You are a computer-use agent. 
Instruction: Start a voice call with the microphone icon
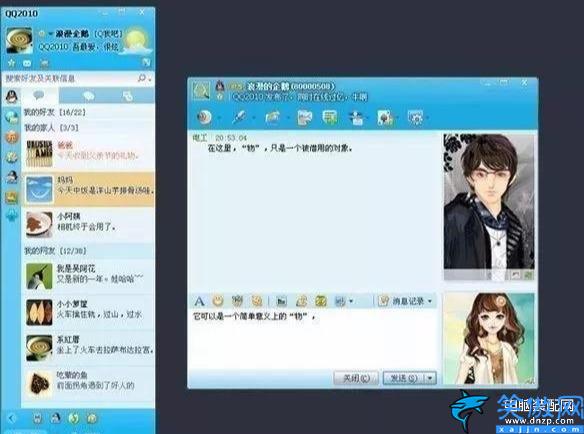tap(238, 117)
